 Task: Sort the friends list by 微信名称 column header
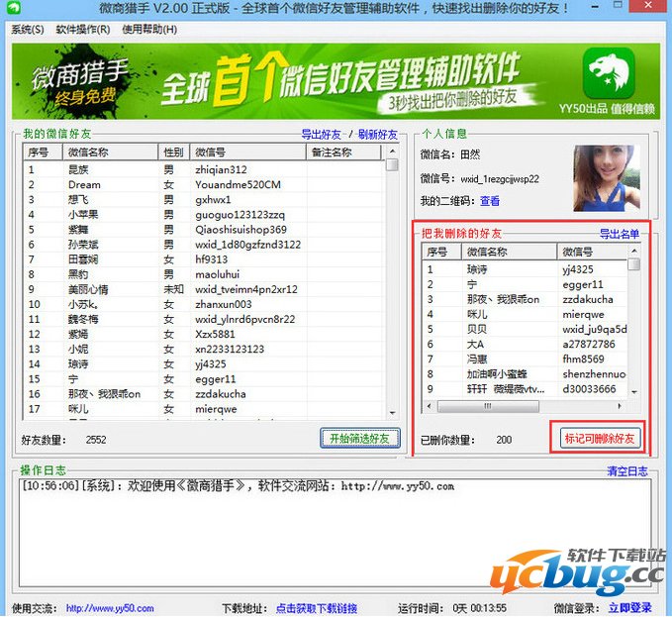(111, 153)
